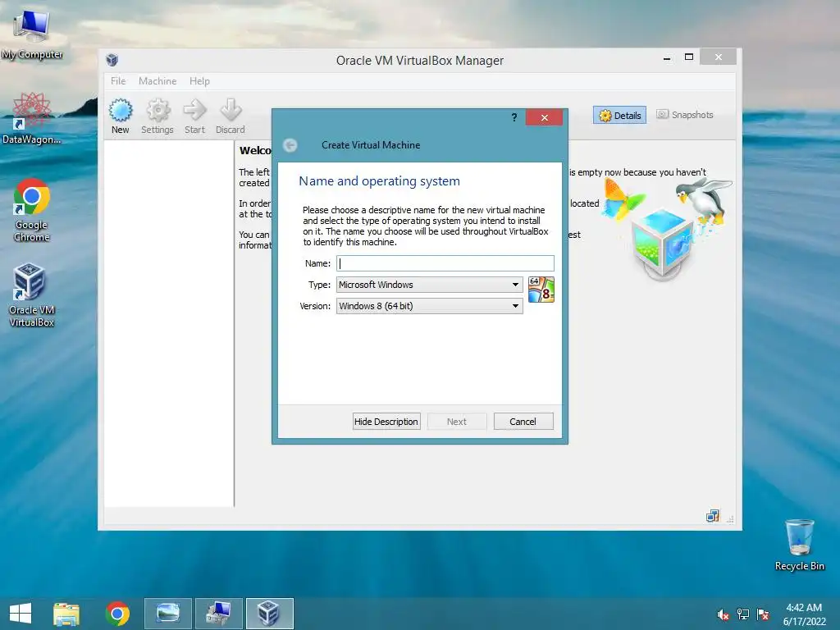
Task: Open the Help menu
Action: tap(199, 81)
